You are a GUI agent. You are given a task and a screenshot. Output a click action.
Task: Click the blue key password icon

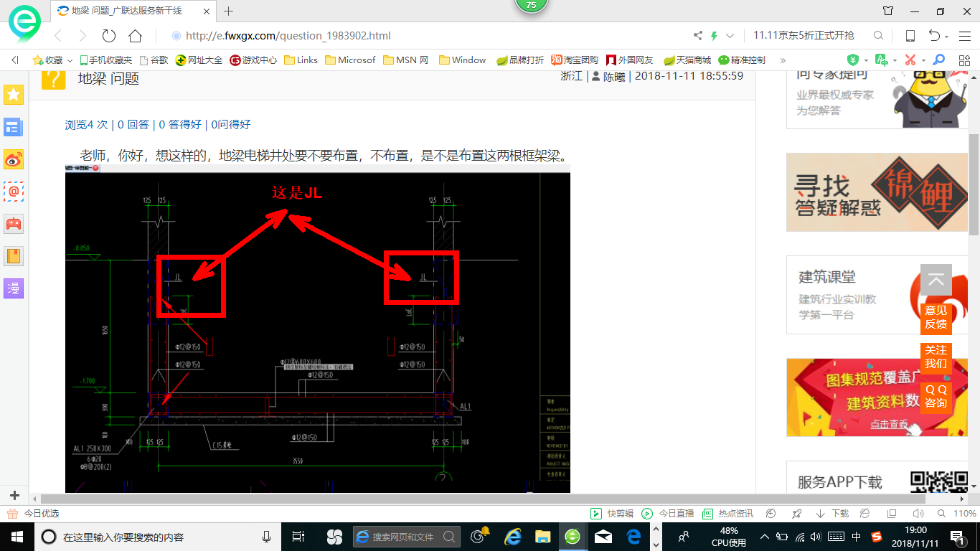point(938,60)
